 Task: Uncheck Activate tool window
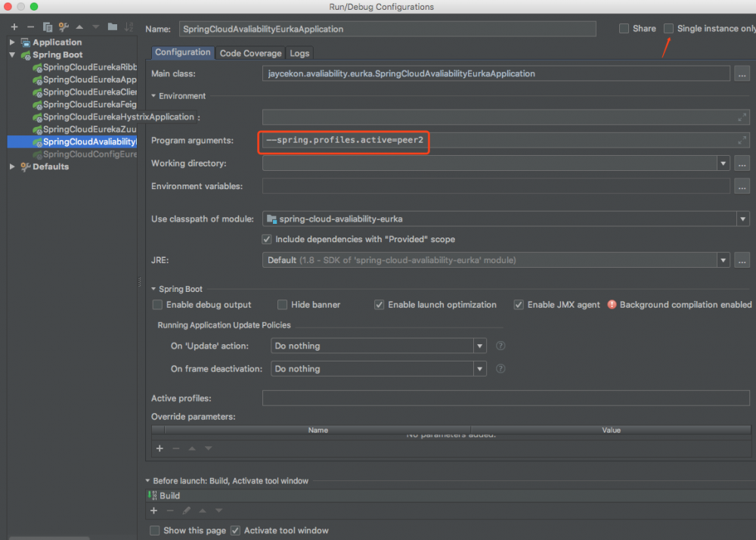pos(235,530)
